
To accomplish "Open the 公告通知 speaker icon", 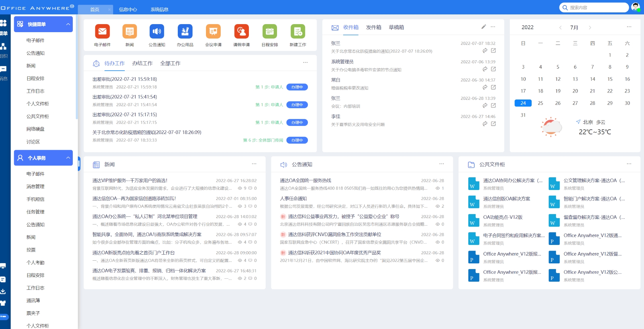I will pyautogui.click(x=157, y=31).
